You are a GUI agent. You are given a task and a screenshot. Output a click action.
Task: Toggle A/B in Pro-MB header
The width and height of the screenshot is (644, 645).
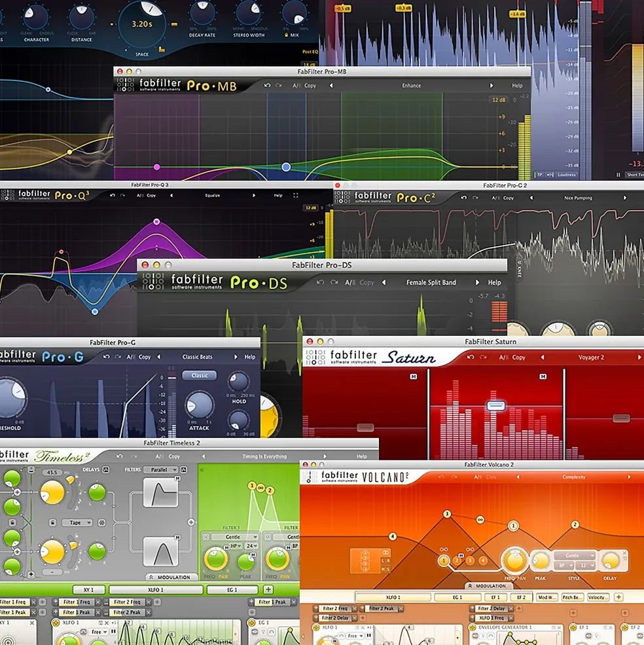(296, 86)
